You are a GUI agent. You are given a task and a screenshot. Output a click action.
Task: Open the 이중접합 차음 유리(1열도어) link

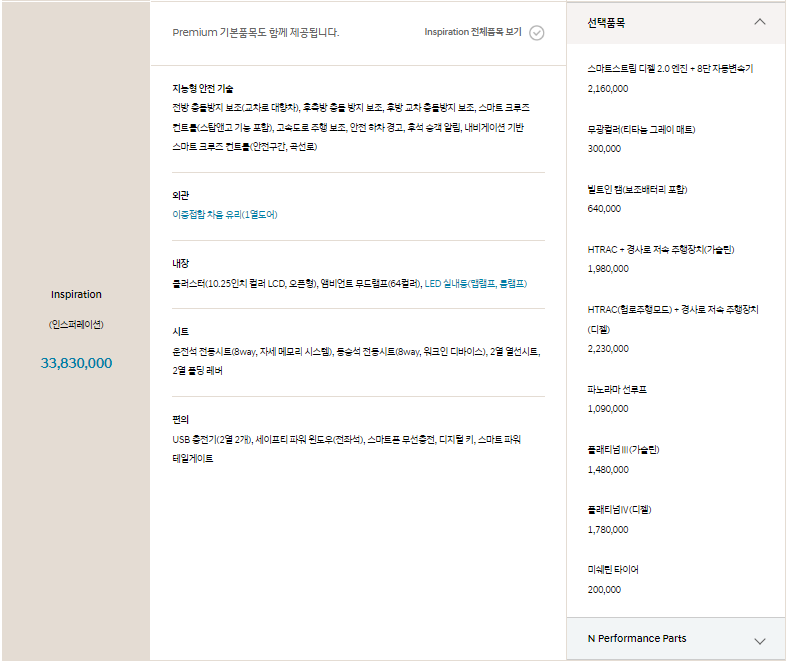(x=224, y=215)
